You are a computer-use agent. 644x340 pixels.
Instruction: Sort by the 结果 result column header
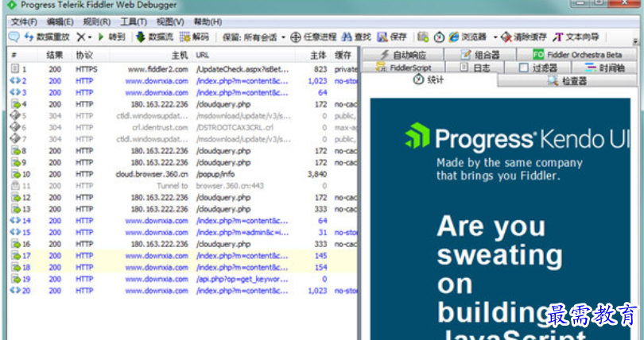pyautogui.click(x=55, y=56)
